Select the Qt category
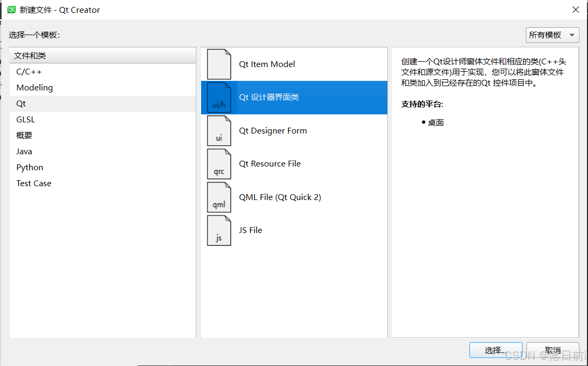This screenshot has height=366, width=588. pos(102,104)
